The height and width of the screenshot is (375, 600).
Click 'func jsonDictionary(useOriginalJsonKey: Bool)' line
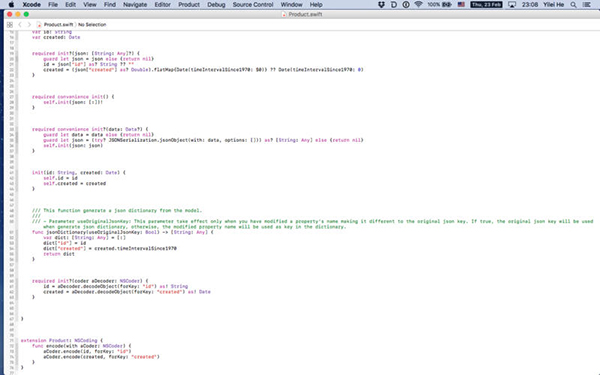coord(123,232)
